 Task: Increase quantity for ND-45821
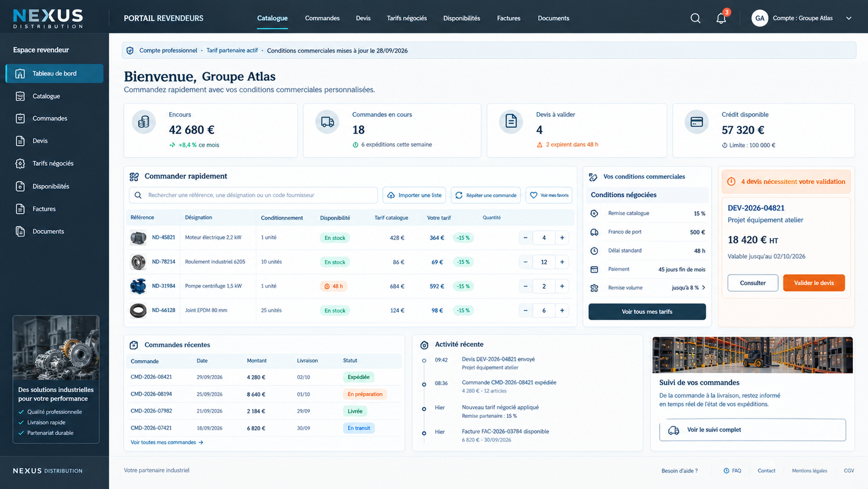[x=562, y=237]
